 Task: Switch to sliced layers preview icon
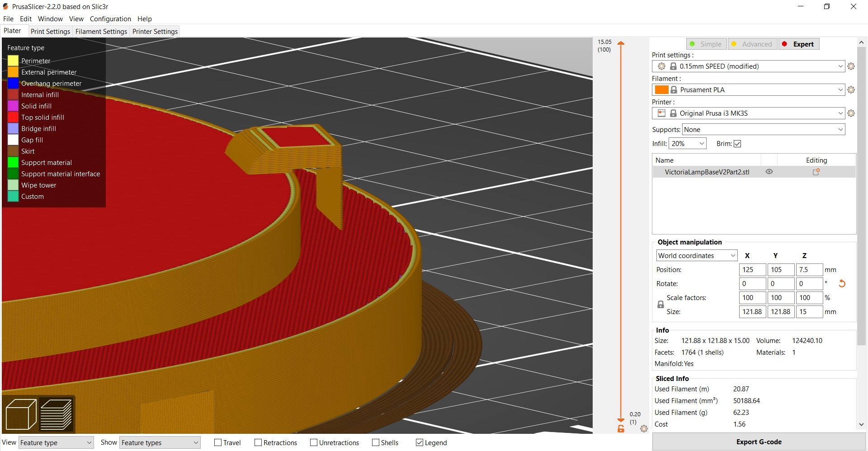tap(56, 414)
